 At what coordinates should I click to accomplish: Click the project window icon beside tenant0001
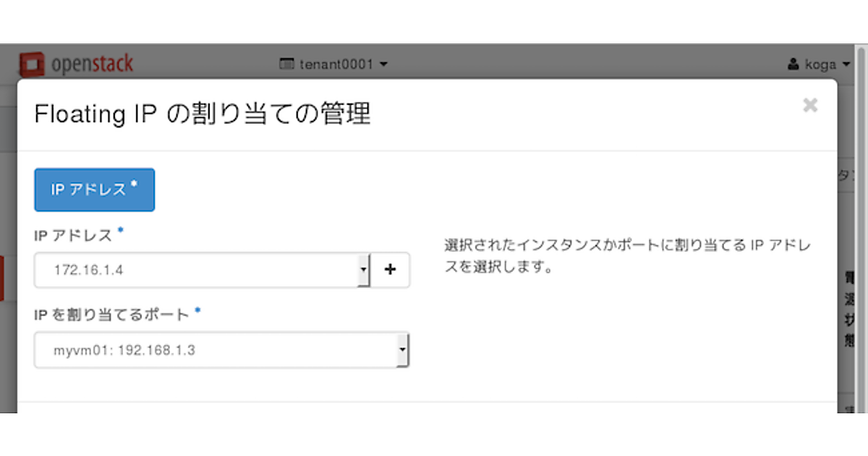(x=286, y=64)
